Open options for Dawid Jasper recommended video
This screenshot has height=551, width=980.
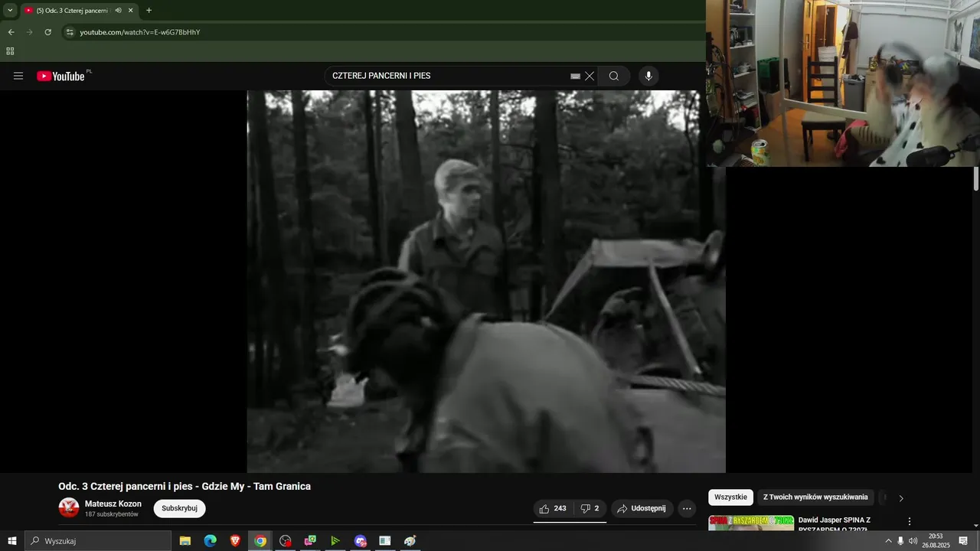910,521
